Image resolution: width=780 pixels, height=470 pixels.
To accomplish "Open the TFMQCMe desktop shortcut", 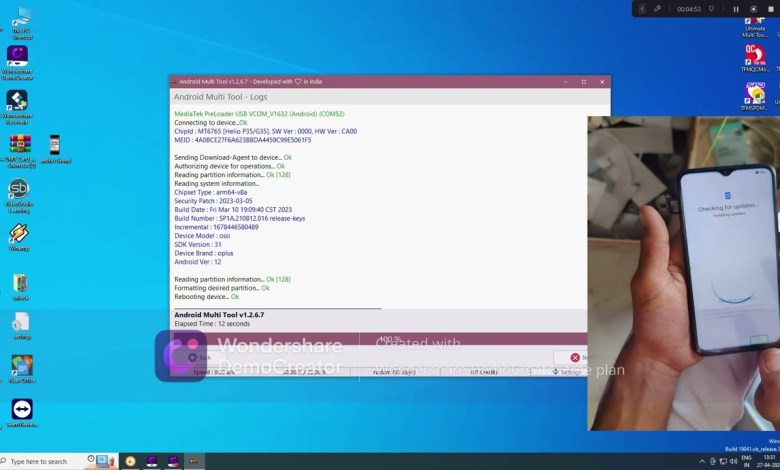I will [755, 57].
